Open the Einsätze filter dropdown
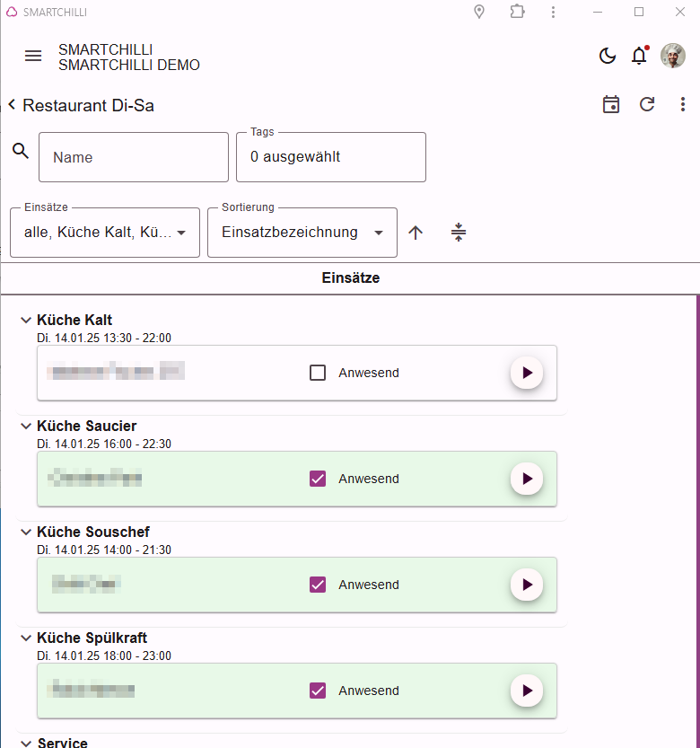 [105, 233]
